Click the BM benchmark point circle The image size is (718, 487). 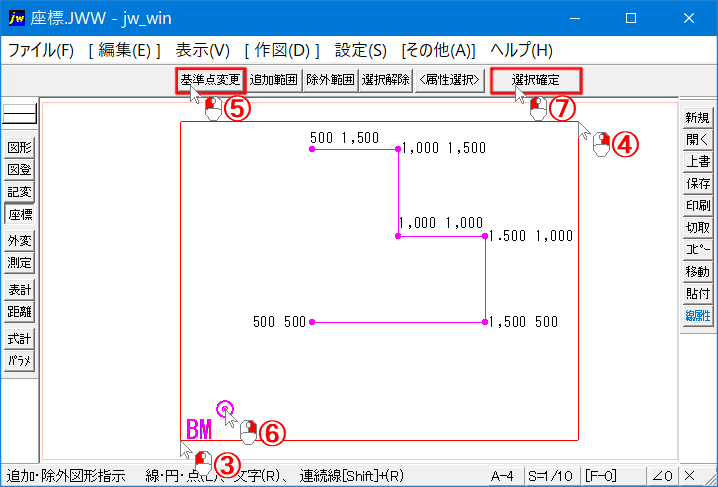[225, 408]
